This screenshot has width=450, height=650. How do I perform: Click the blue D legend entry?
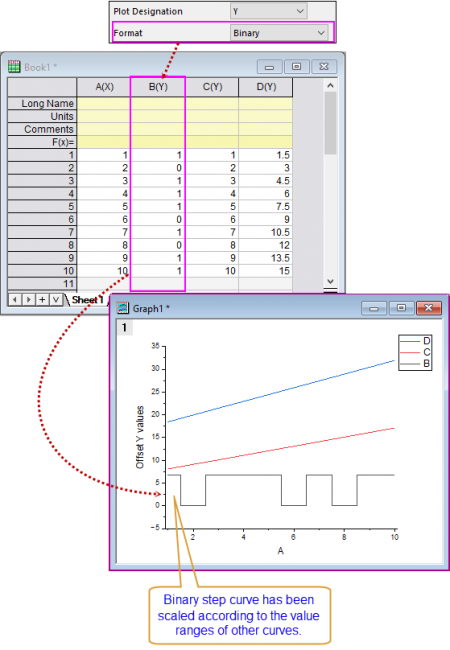click(415, 341)
